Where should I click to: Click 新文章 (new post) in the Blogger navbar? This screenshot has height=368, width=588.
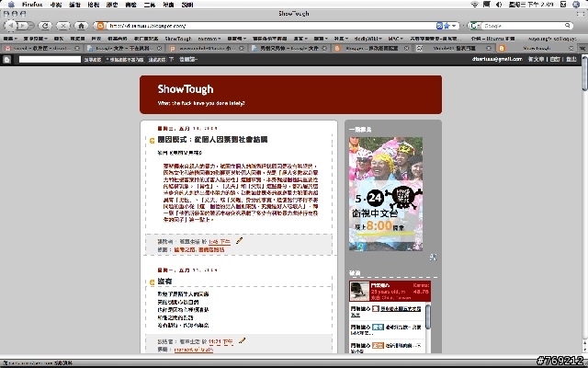coord(536,59)
